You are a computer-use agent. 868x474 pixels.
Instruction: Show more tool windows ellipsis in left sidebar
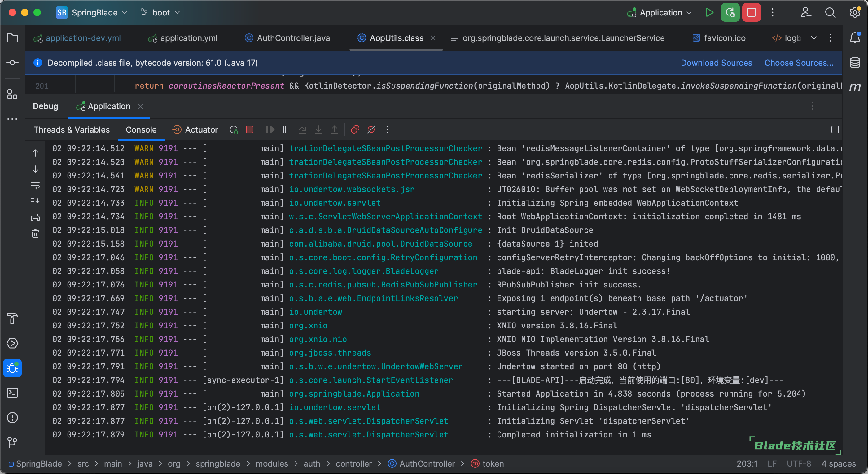(x=12, y=119)
